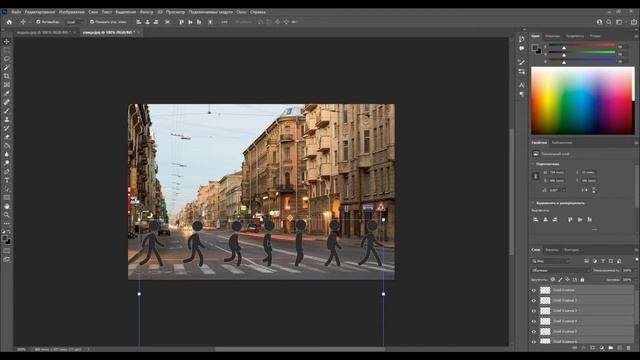Select the Hand tool
The width and height of the screenshot is (640, 360).
7,206
